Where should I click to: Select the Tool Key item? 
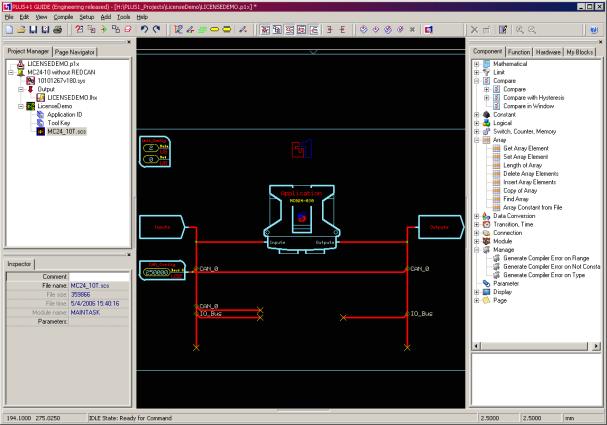point(59,123)
